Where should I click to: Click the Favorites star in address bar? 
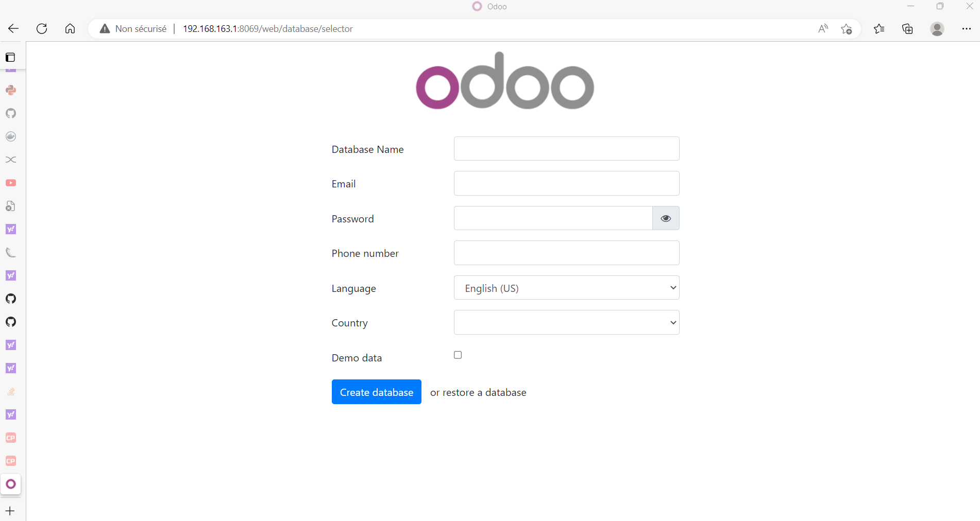pyautogui.click(x=847, y=29)
